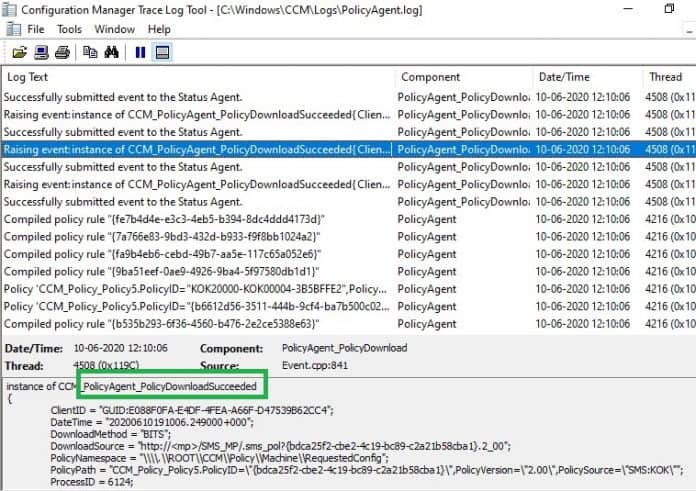Click the Thread column header
Image resolution: width=696 pixels, height=491 pixels.
[x=669, y=77]
